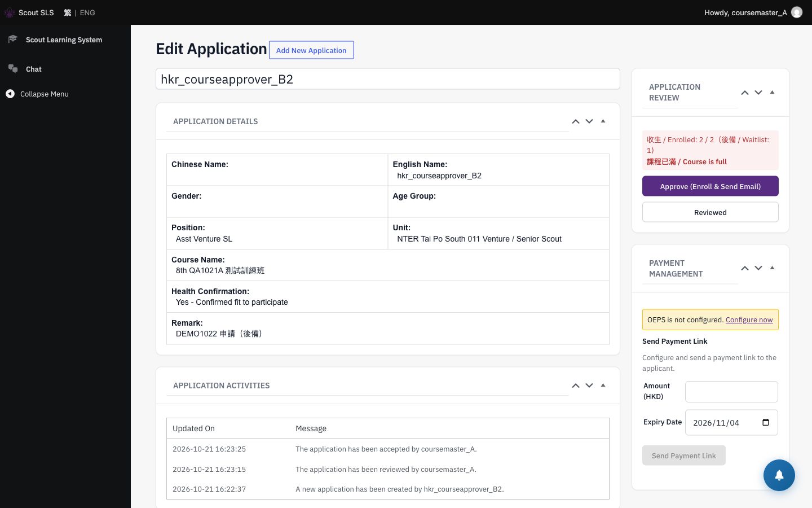812x508 pixels.
Task: Click the Collapse Menu arrow icon
Action: (x=10, y=94)
